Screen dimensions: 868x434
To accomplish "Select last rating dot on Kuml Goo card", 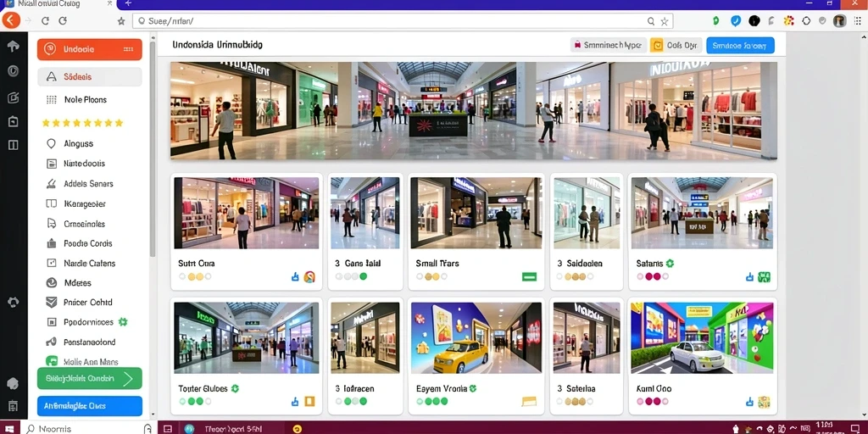I will (x=665, y=401).
